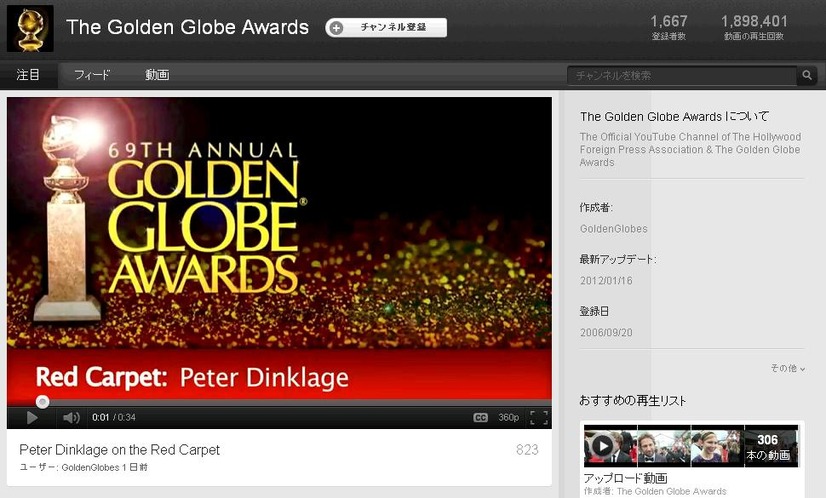Open the GoldenGlobes uploader link below the video
Screen dimensions: 826x498
(x=90, y=467)
